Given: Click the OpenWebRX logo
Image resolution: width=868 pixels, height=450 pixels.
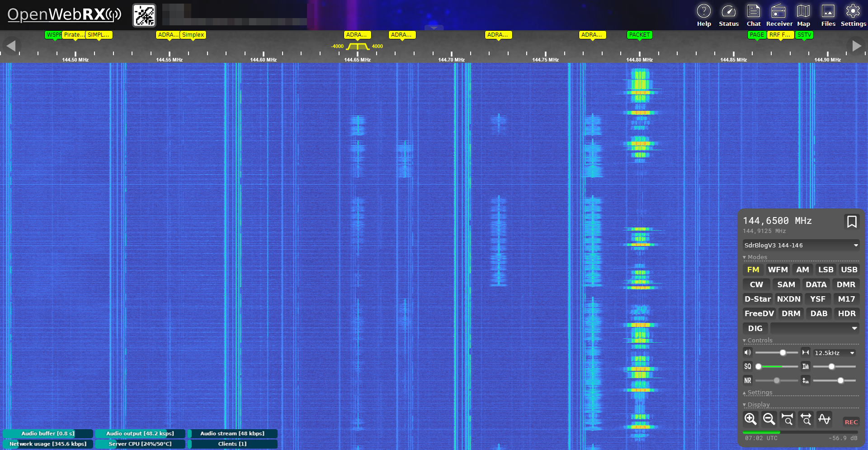Looking at the screenshot, I should click(64, 14).
